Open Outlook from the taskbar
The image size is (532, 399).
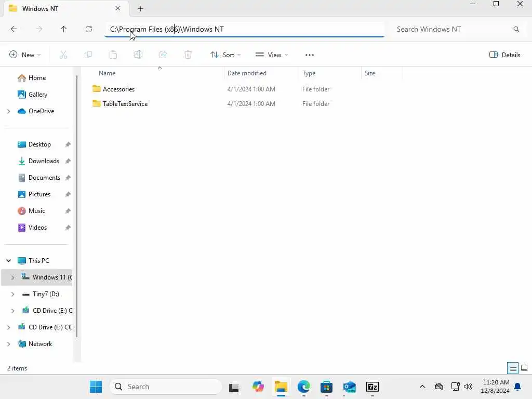pyautogui.click(x=350, y=387)
